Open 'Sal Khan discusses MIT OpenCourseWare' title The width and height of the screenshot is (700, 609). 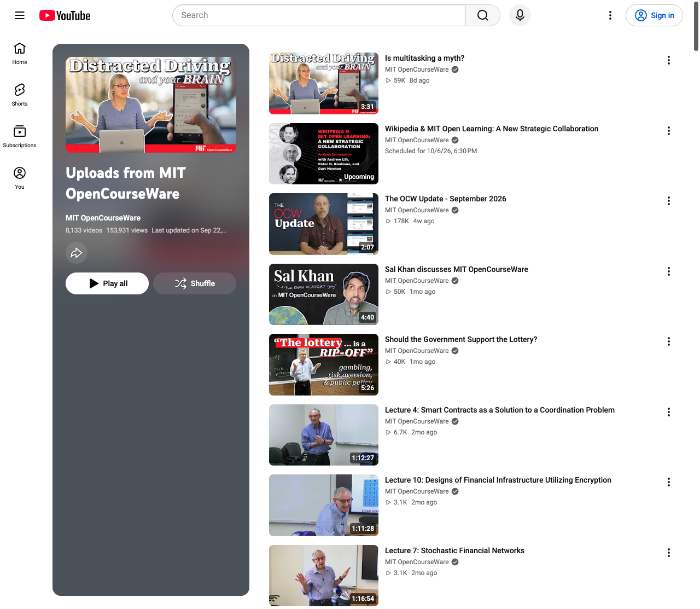[x=457, y=269]
